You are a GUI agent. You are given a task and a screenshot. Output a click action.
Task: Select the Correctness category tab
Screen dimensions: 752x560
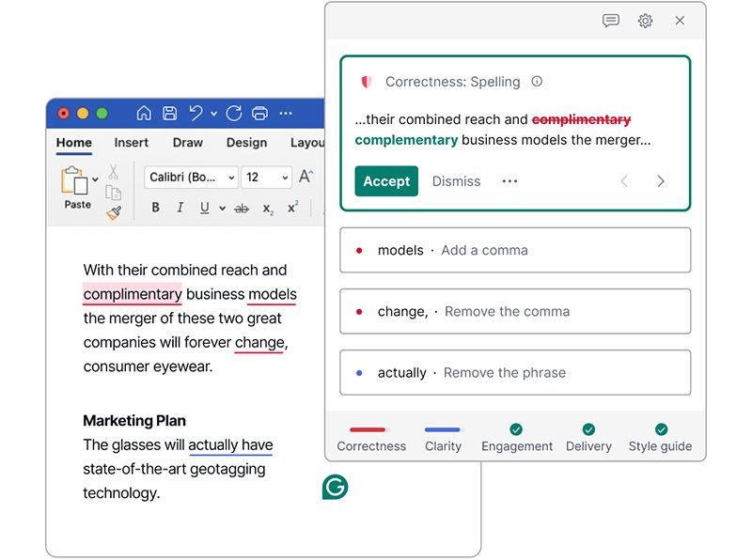[x=371, y=439]
